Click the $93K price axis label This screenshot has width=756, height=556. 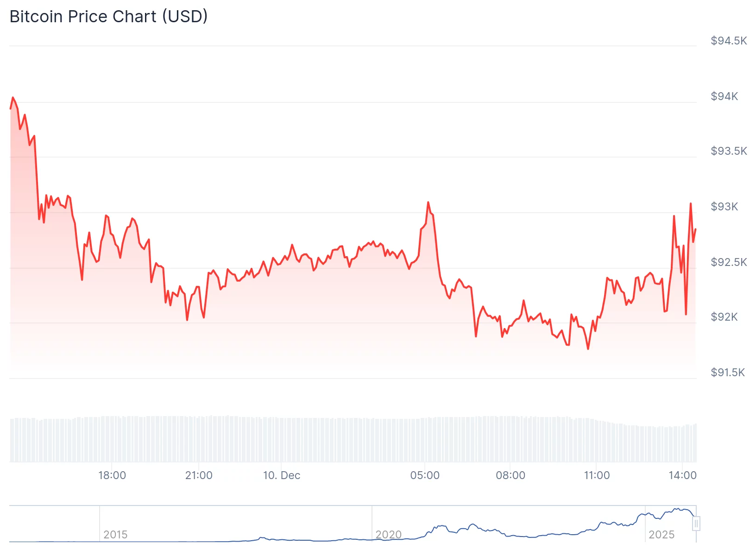724,207
